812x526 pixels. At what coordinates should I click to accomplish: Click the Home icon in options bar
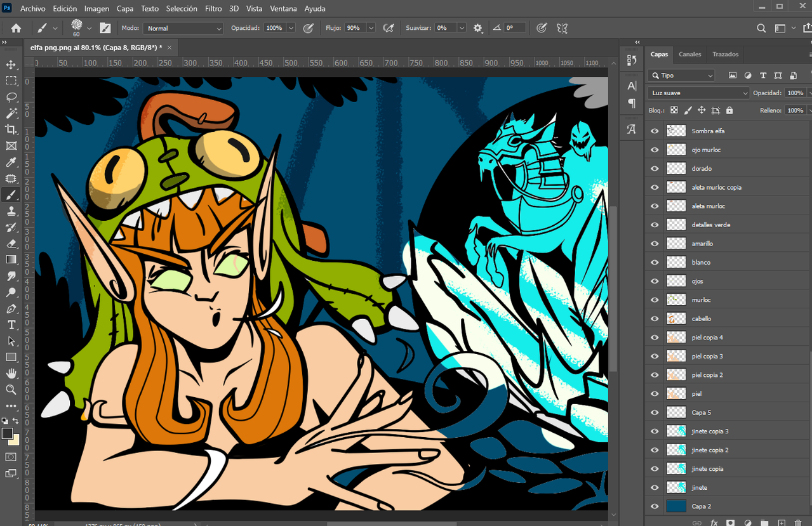(16, 28)
